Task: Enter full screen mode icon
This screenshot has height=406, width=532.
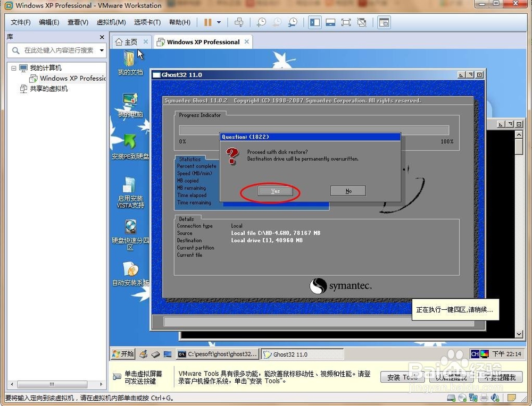Action: coord(346,22)
